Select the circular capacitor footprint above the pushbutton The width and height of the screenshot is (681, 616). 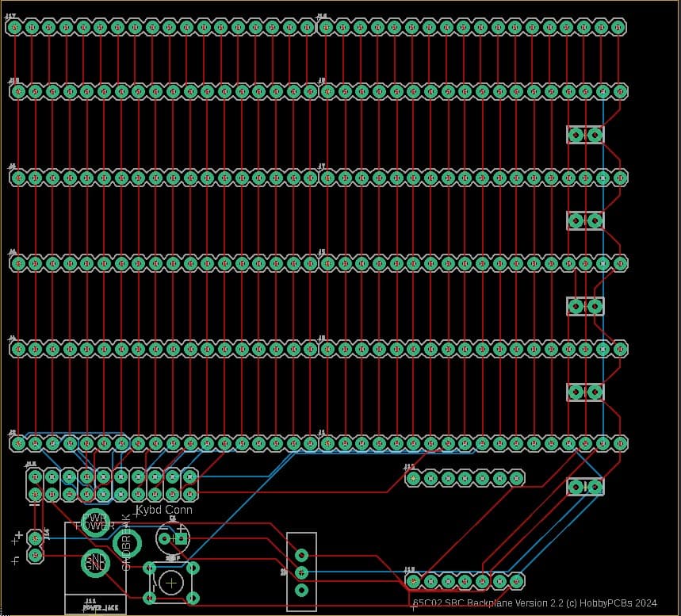[x=172, y=538]
